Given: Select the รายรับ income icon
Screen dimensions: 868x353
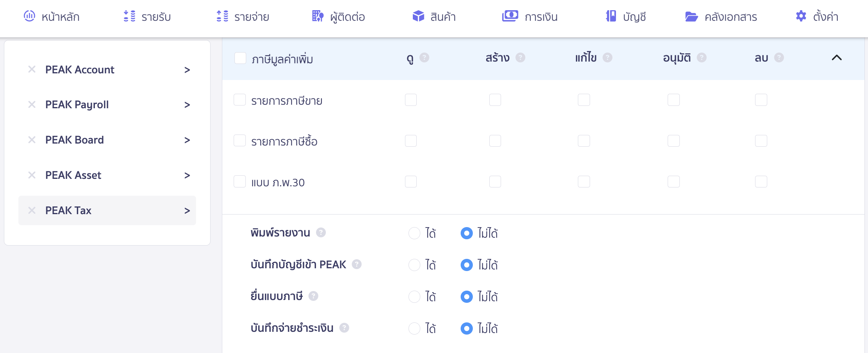Looking at the screenshot, I should point(129,16).
